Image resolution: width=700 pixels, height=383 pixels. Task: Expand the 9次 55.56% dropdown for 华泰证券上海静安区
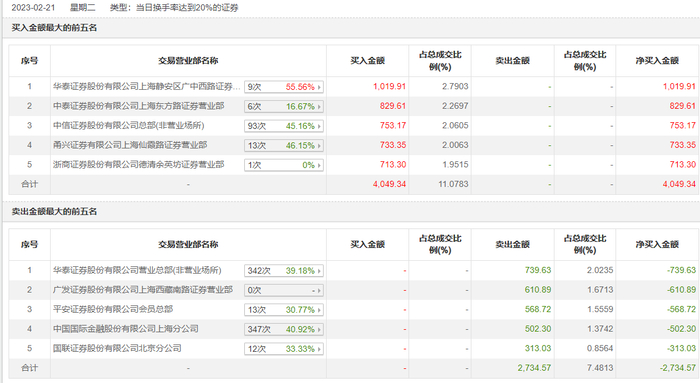pos(283,87)
